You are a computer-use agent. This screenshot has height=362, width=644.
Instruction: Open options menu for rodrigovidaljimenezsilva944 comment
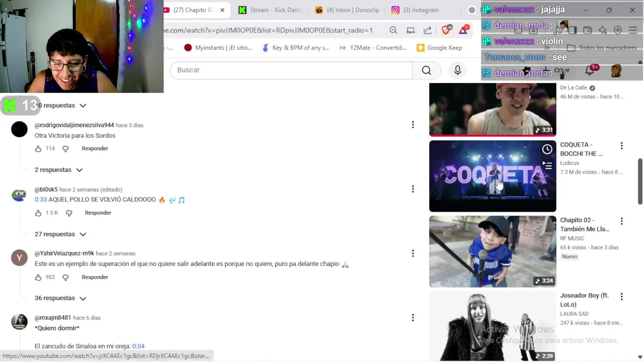(x=413, y=125)
